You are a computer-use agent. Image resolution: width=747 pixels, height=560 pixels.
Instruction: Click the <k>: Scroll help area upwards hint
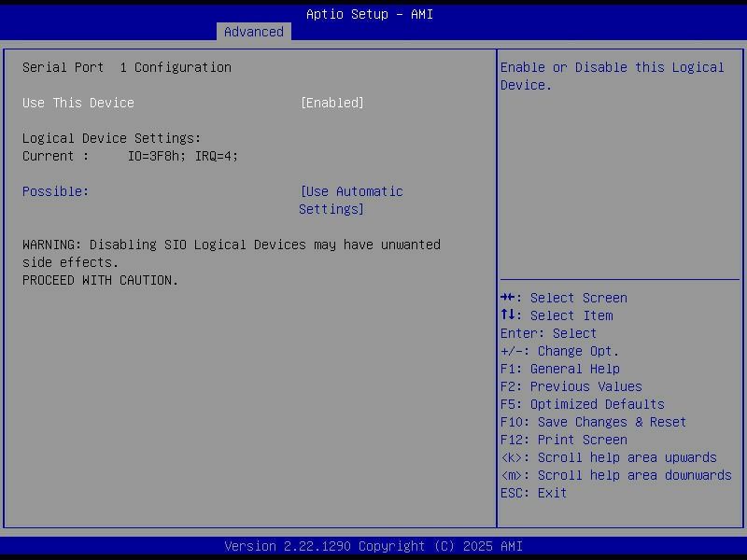tap(609, 457)
